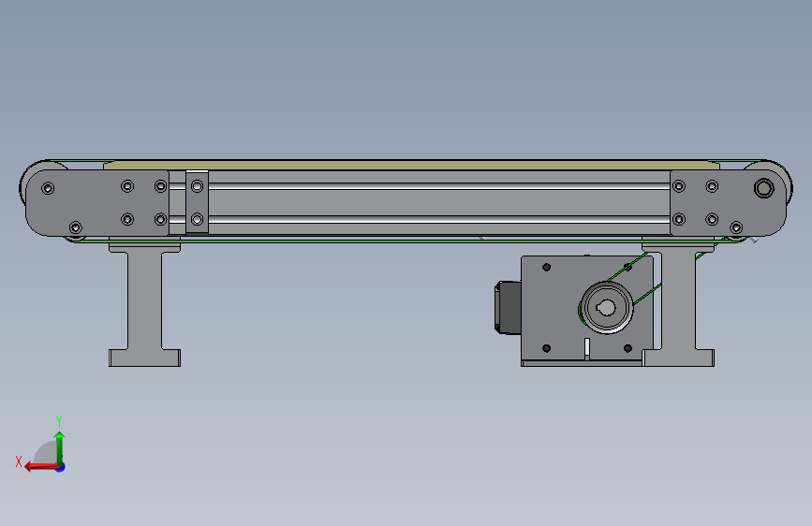
Task: Click the red X axis arrow of the triad
Action: coord(40,467)
